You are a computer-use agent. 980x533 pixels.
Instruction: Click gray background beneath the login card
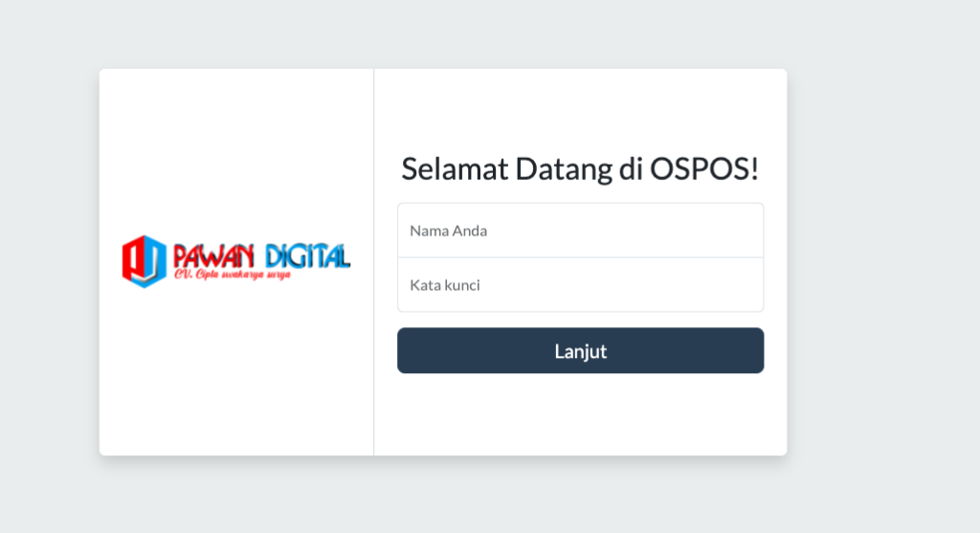point(442,498)
